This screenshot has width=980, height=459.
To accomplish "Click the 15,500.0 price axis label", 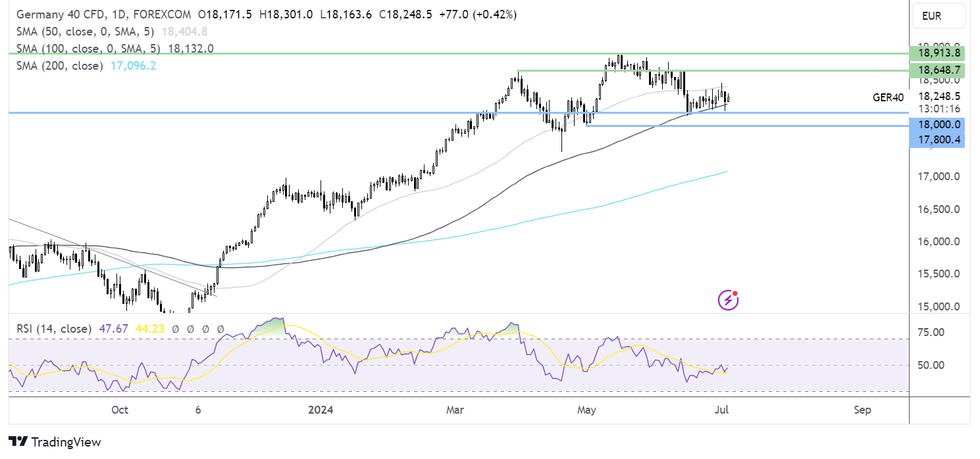I will [940, 274].
